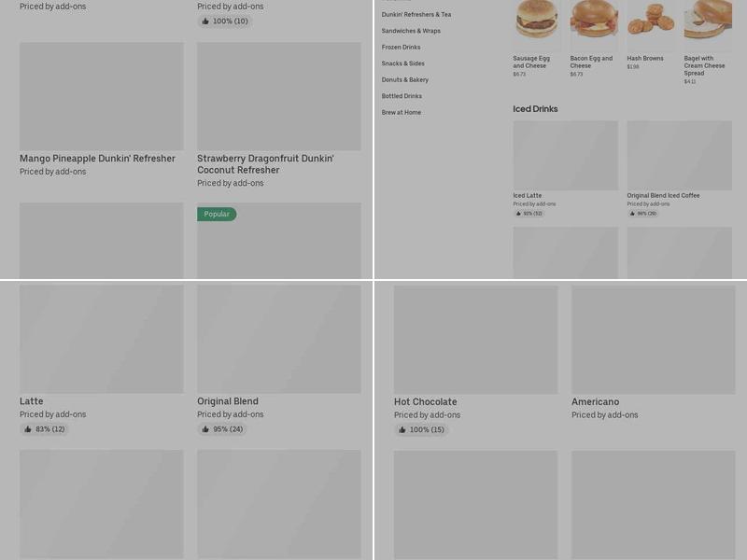Select the Frozen Drinks menu category

tap(401, 48)
